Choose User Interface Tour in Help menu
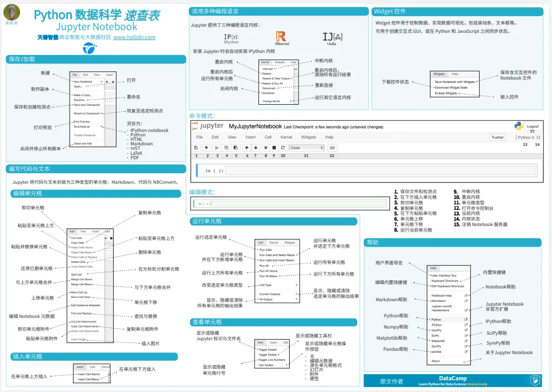 444,276
